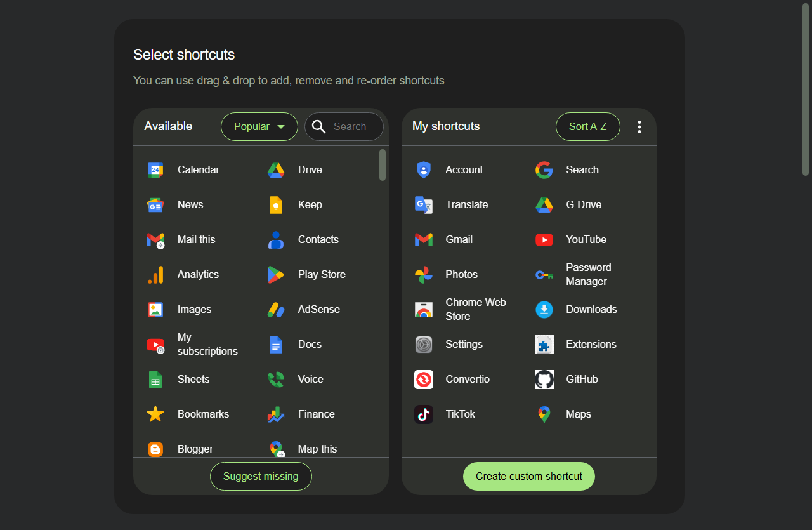
Task: Select the Sheets shortcut icon
Action: pos(155,379)
